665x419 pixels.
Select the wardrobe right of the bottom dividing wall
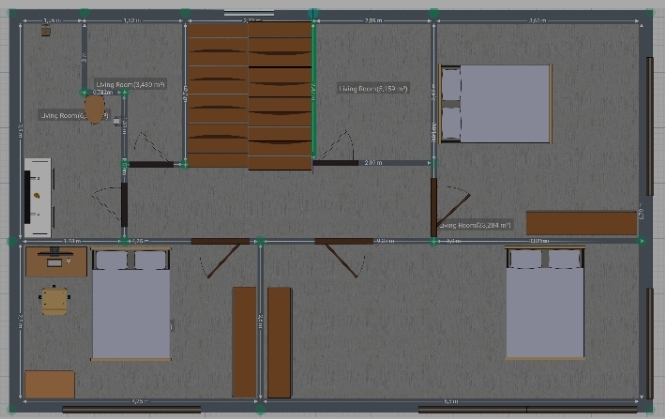click(279, 342)
